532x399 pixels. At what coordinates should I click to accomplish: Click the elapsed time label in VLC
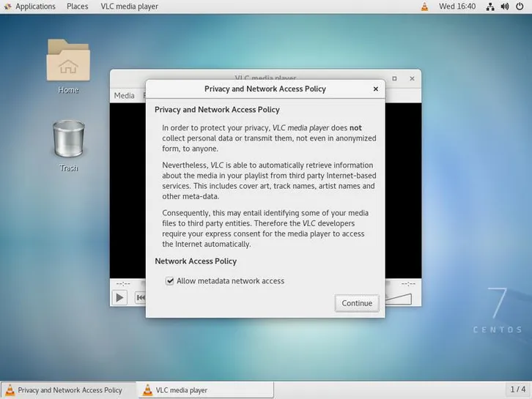coord(123,284)
